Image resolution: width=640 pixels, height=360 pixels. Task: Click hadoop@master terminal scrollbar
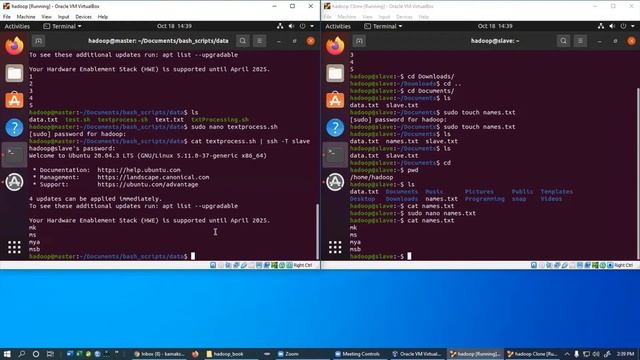click(318, 230)
